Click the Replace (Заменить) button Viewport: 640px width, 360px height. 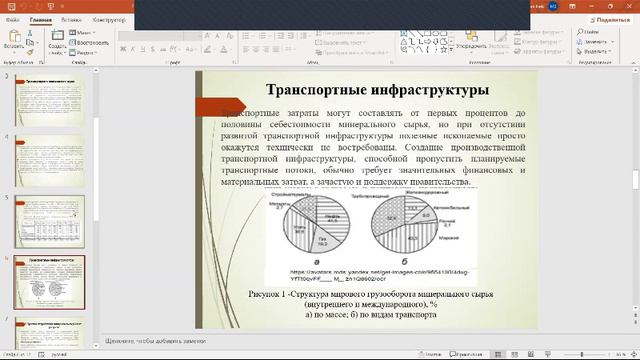pyautogui.click(x=595, y=42)
